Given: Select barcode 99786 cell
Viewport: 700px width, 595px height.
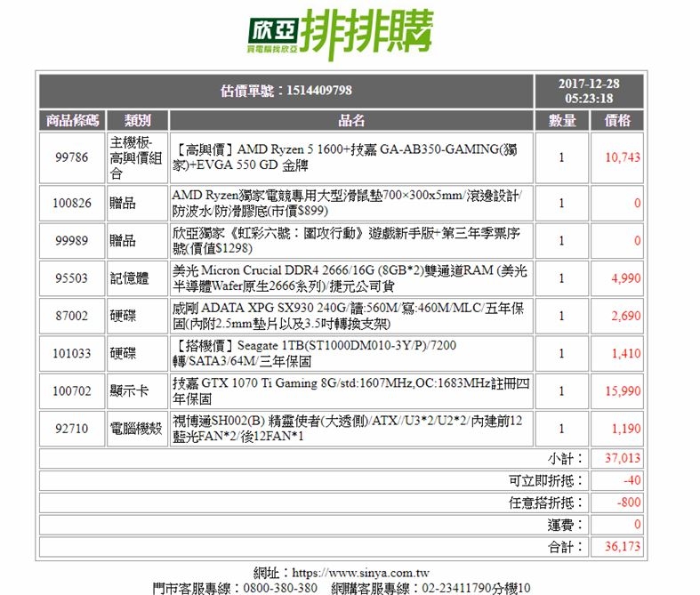Looking at the screenshot, I should pos(72,157).
